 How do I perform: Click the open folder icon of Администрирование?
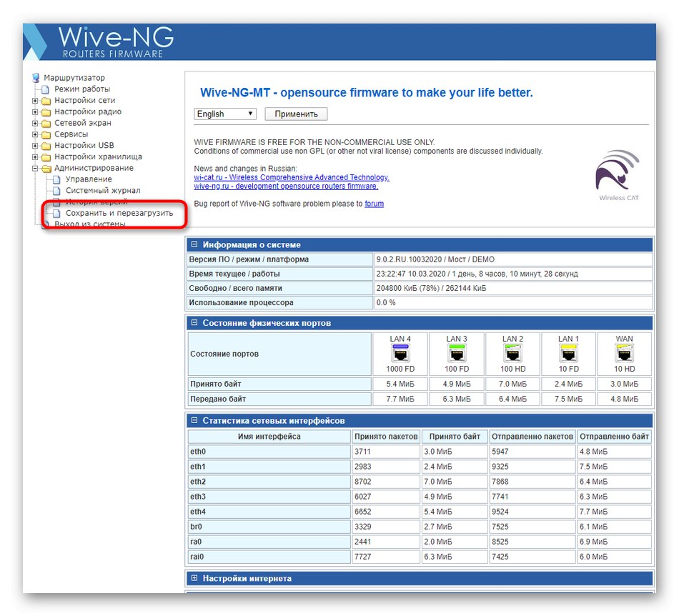(x=46, y=169)
